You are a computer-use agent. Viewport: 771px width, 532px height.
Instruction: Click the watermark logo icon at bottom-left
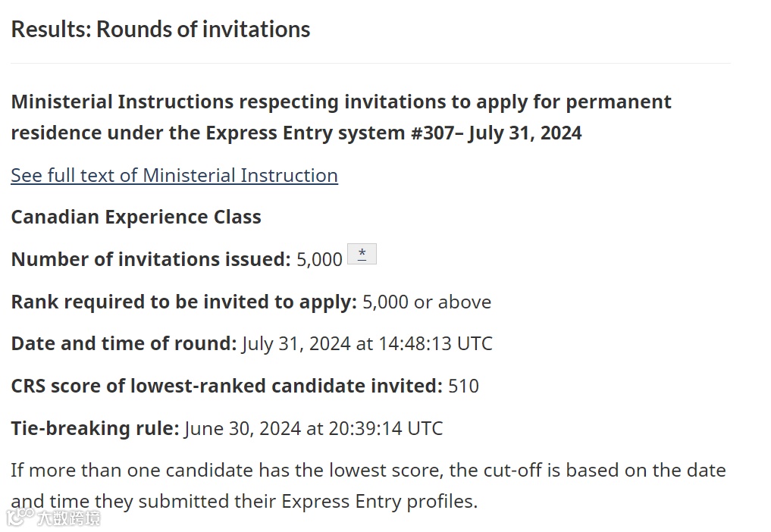click(x=20, y=518)
